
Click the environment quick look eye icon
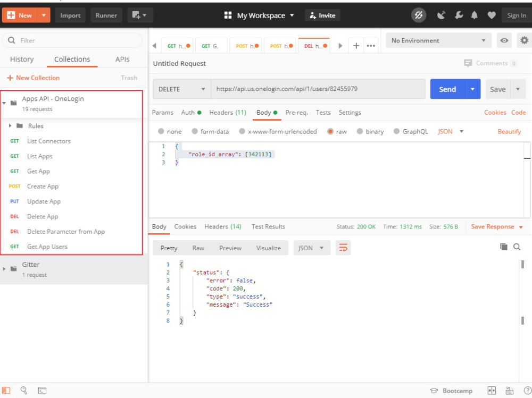pos(504,41)
